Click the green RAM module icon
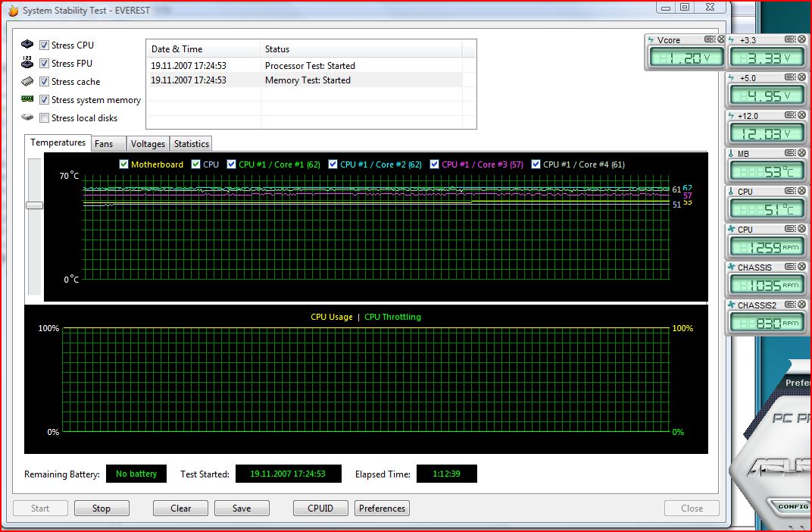The height and width of the screenshot is (532, 812). (27, 99)
